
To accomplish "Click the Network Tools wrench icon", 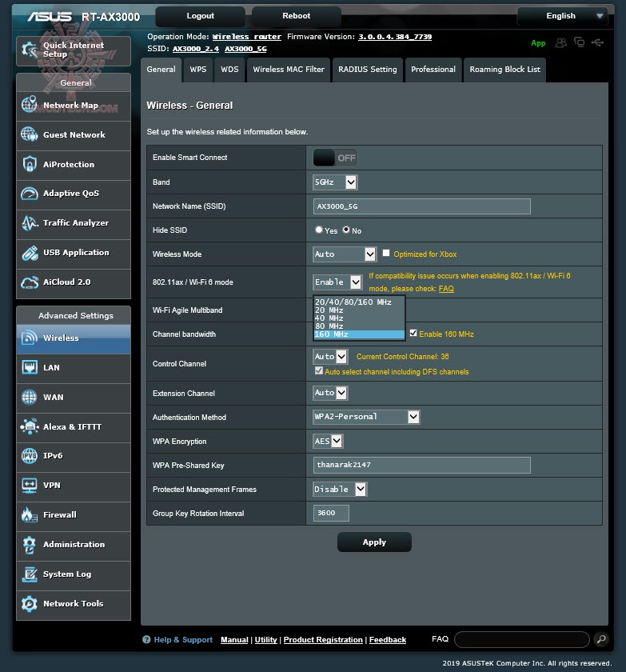I will pos(30,603).
